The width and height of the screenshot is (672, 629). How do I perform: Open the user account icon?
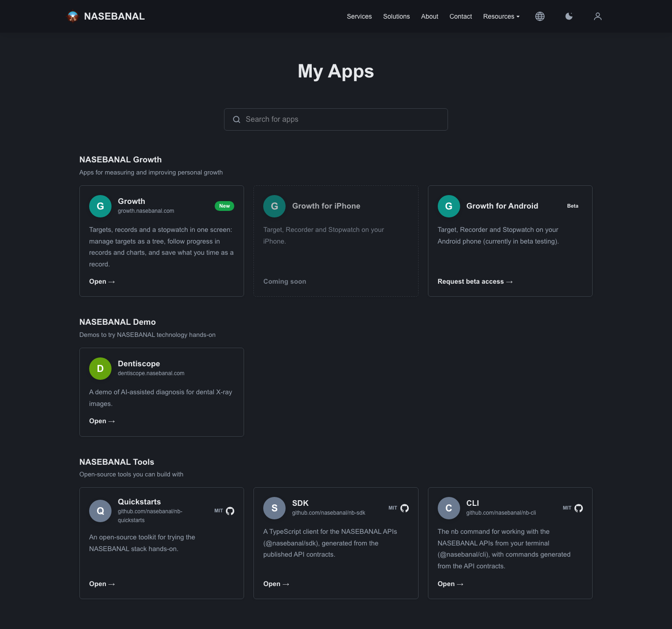[598, 16]
